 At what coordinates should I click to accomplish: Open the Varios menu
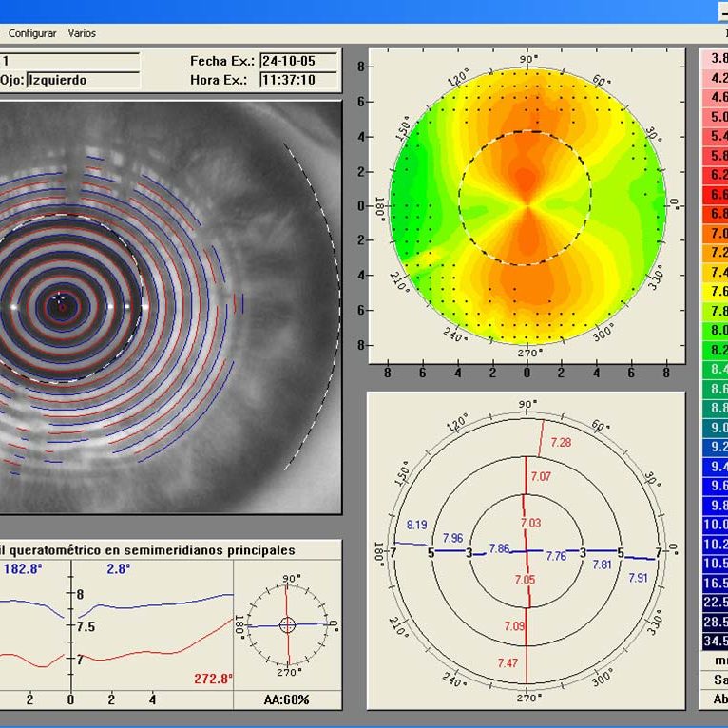[x=82, y=33]
